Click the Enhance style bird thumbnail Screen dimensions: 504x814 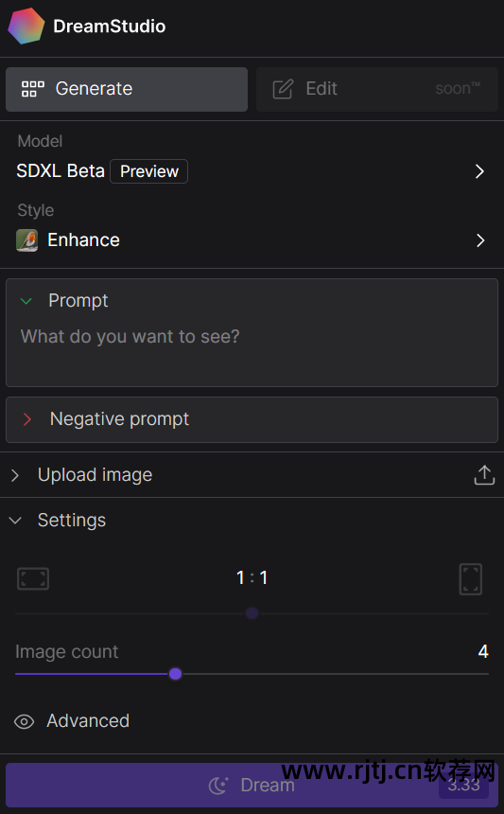[27, 240]
